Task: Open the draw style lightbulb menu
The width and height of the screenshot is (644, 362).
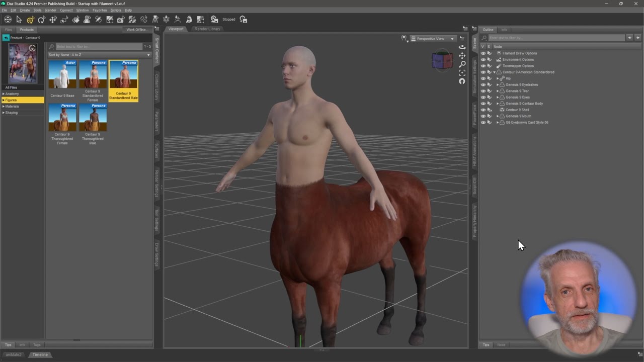Action: pos(404,38)
